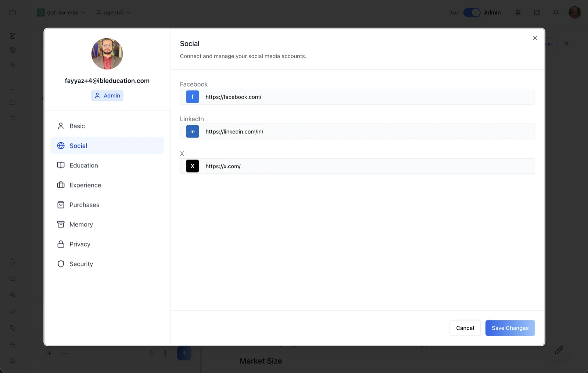
Task: Click the Facebook logo icon
Action: pos(192,97)
